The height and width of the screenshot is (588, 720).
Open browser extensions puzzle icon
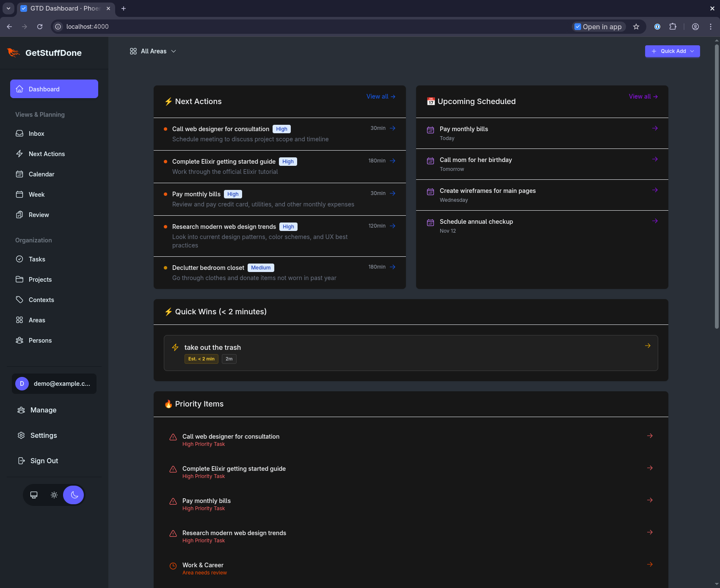coord(673,27)
